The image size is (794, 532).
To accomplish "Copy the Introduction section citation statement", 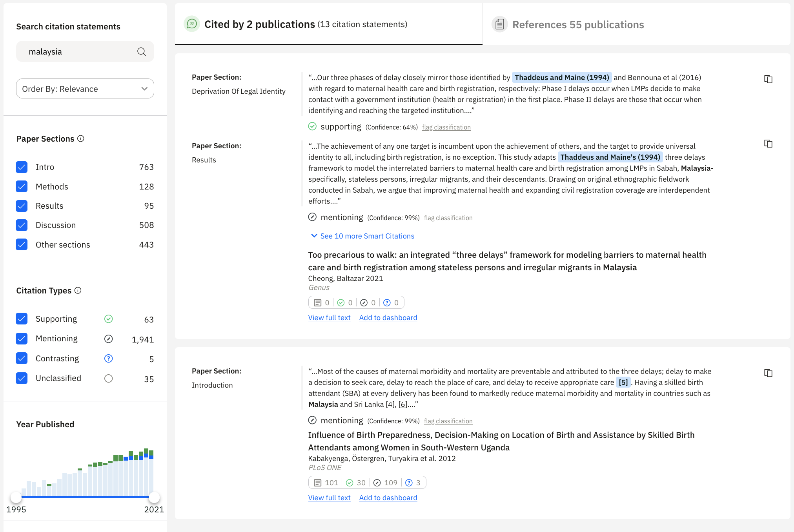I will click(768, 373).
